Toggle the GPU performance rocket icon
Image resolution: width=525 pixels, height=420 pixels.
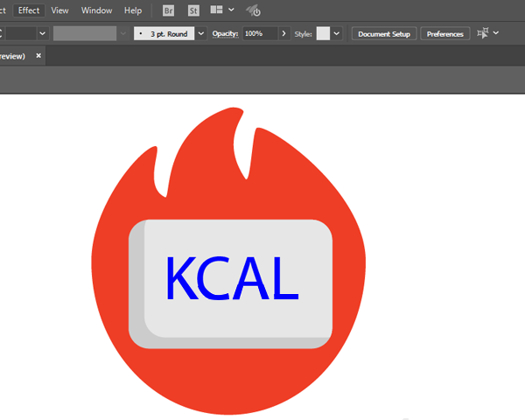point(254,10)
